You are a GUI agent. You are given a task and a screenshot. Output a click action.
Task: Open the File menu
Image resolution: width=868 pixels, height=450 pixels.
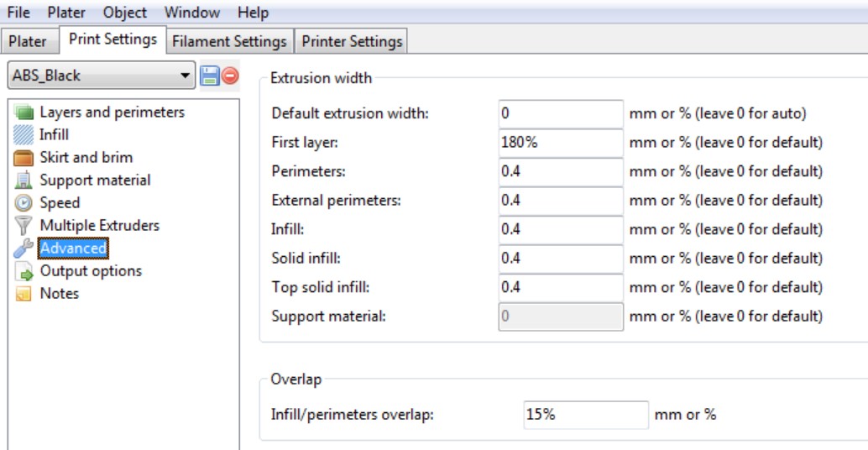[18, 13]
